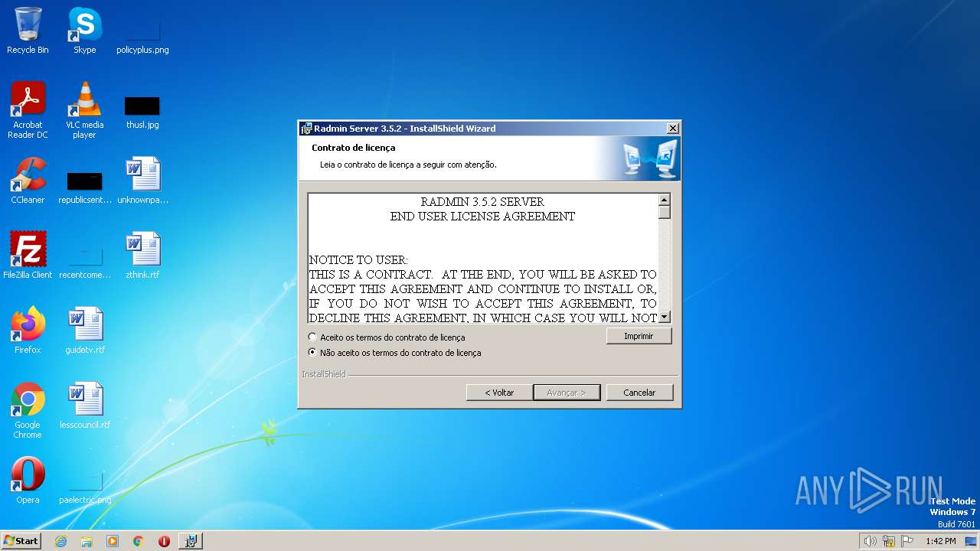Click the license scrollbar thumb
The height and width of the screenshot is (551, 980).
[665, 212]
